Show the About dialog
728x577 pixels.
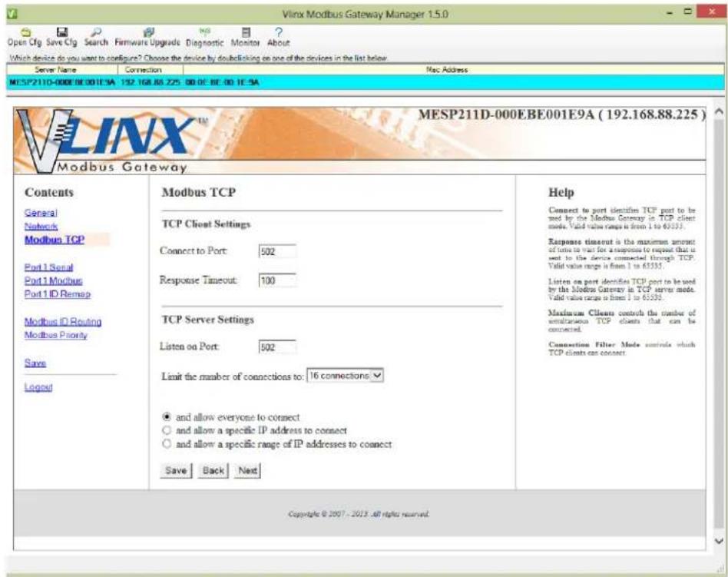tap(278, 37)
